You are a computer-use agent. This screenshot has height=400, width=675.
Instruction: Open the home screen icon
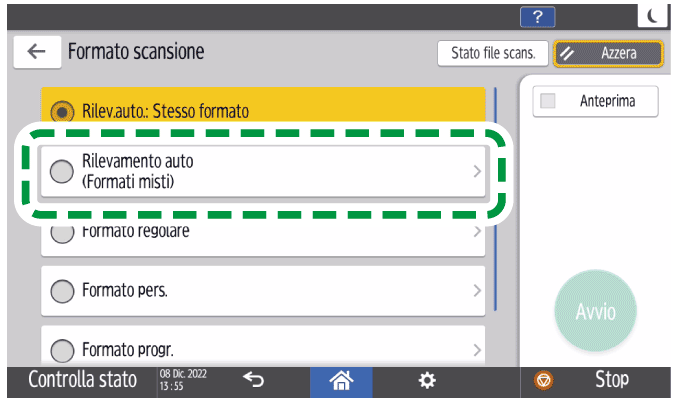pos(341,381)
